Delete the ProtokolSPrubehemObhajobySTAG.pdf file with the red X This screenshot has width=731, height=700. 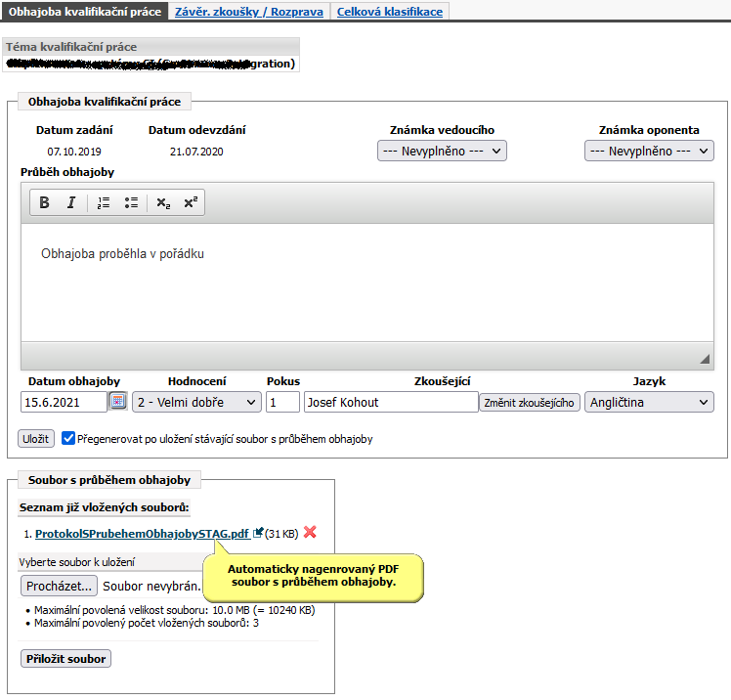click(310, 532)
